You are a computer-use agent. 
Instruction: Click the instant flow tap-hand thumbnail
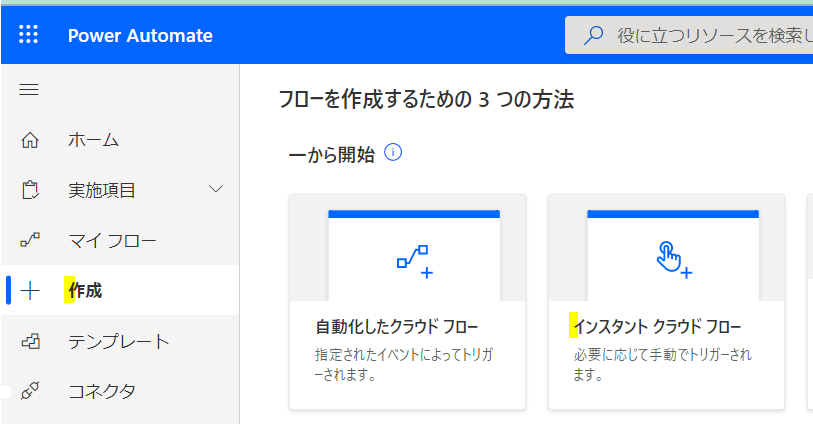click(672, 258)
